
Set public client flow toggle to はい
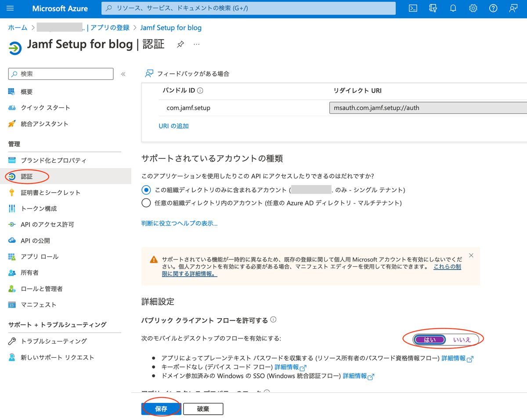point(430,340)
